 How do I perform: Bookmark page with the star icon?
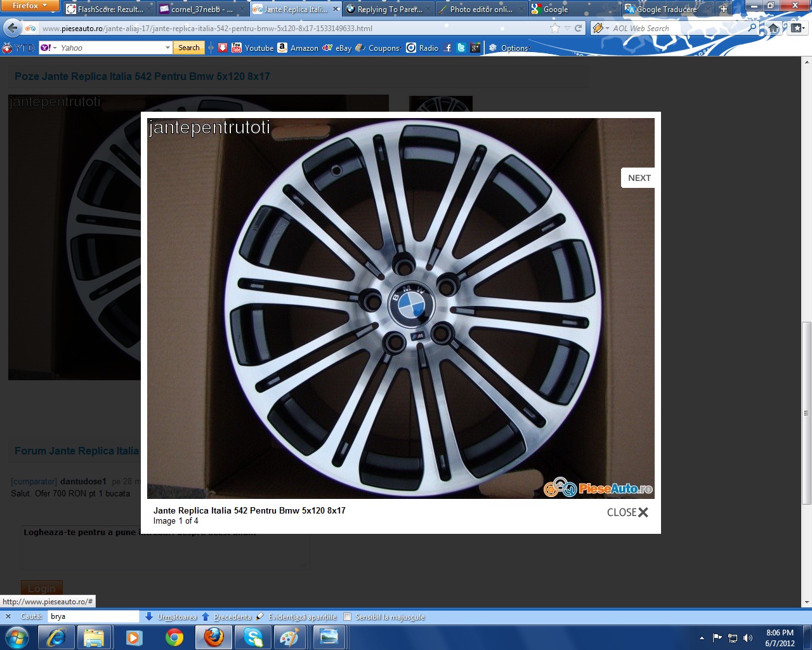(555, 28)
